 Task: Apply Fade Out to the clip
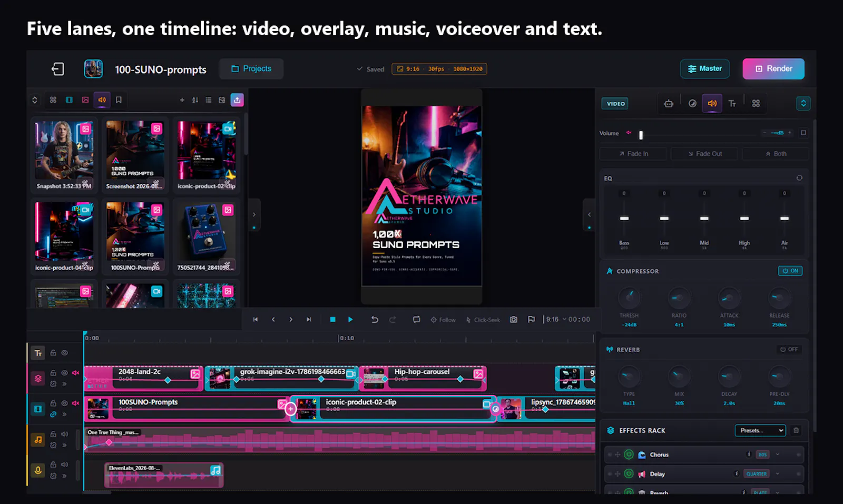click(704, 154)
